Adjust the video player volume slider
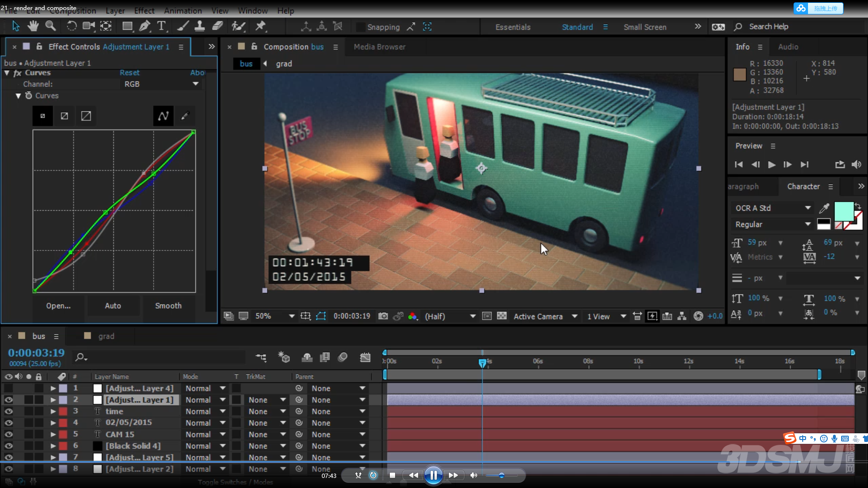The height and width of the screenshot is (488, 868). click(x=501, y=475)
